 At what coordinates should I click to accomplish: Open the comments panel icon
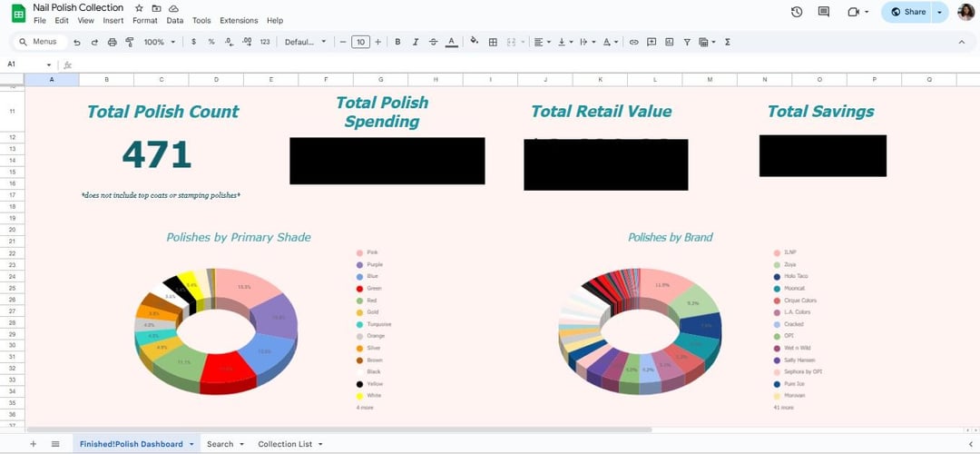click(824, 12)
